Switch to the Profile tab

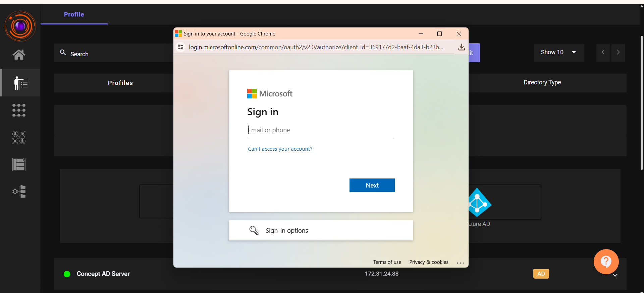(x=74, y=14)
